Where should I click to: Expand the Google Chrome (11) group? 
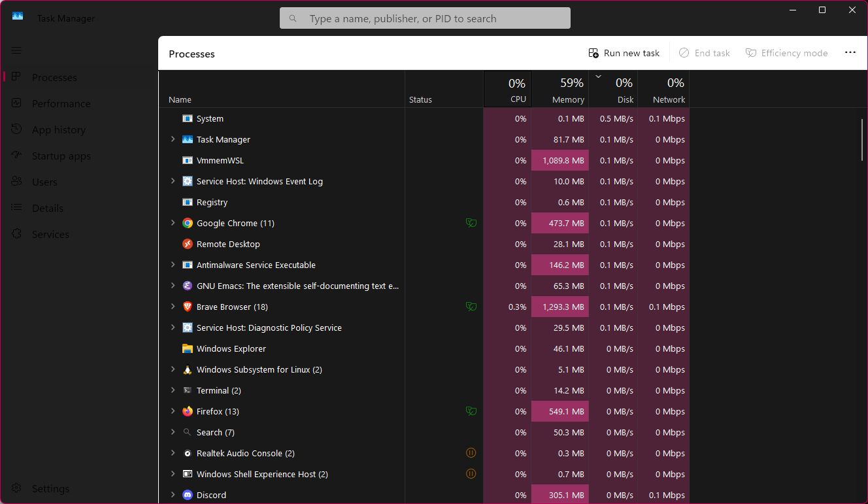tap(173, 223)
